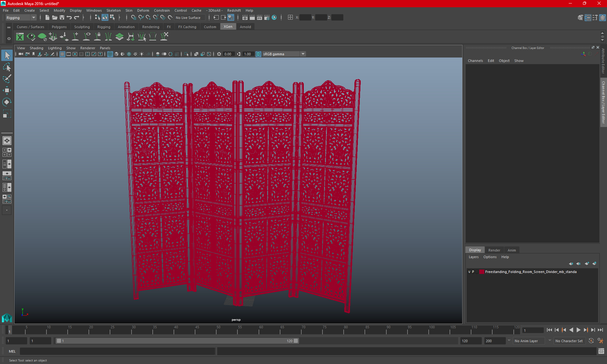Activate the Paint selection tool
Screen dimensions: 607x364
[7, 79]
